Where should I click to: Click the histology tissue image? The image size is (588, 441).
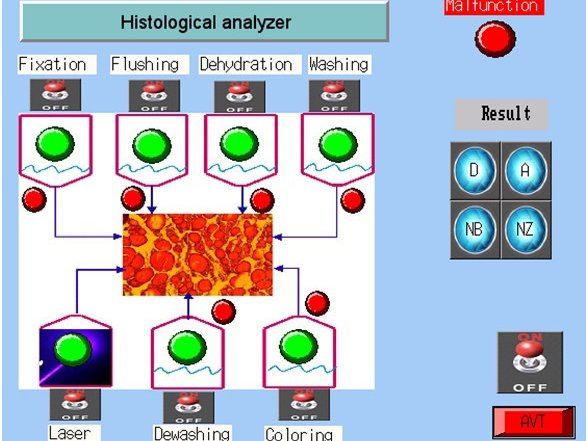(198, 255)
